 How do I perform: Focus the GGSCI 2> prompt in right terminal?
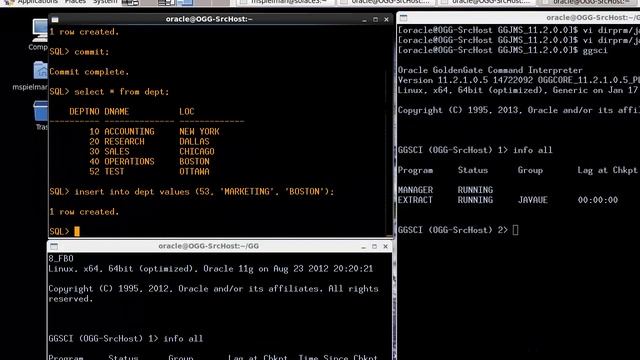516,230
